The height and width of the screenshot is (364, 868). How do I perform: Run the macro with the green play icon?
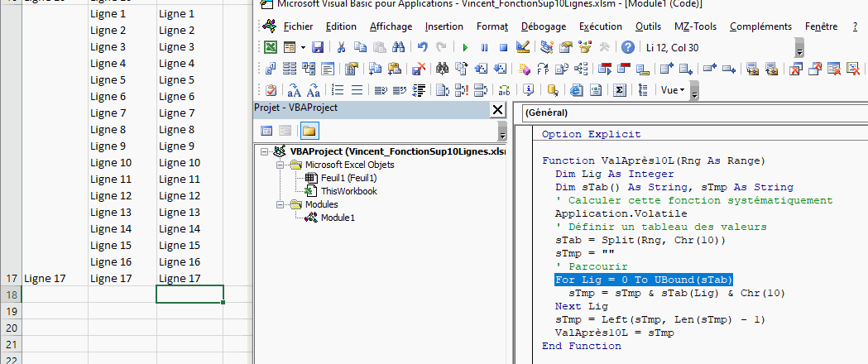point(465,47)
